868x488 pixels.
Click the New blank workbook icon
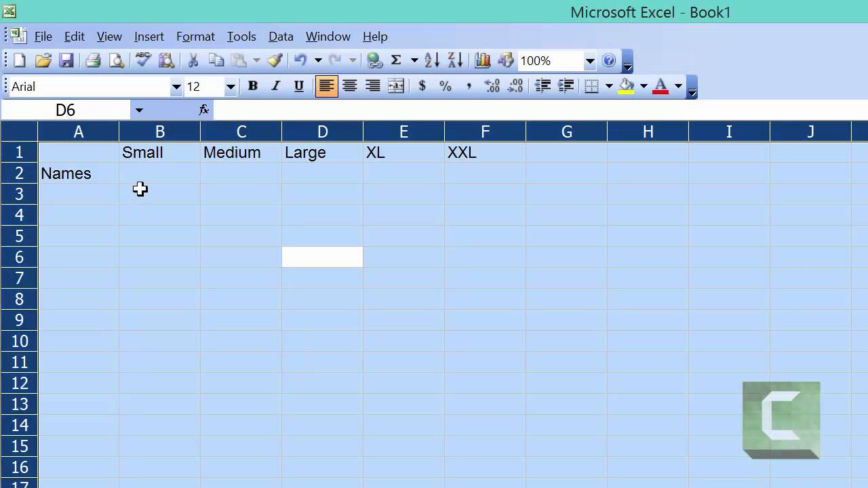(x=20, y=61)
